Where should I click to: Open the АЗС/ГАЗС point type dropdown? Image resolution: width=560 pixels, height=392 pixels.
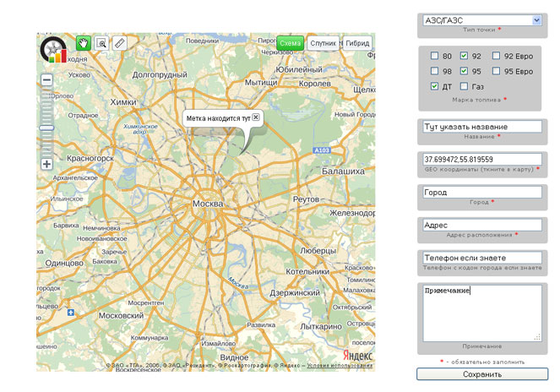tap(482, 19)
